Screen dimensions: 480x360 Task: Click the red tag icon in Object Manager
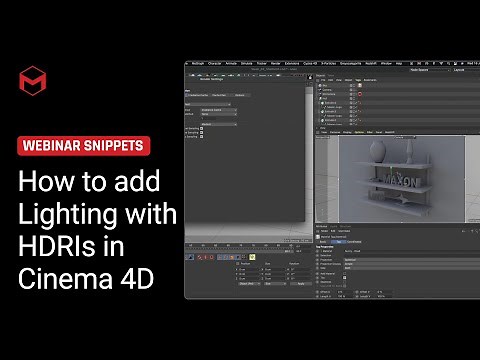[360, 94]
